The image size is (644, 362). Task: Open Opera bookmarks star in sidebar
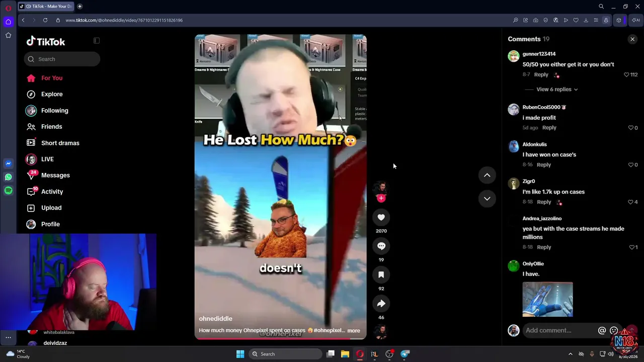tap(8, 35)
